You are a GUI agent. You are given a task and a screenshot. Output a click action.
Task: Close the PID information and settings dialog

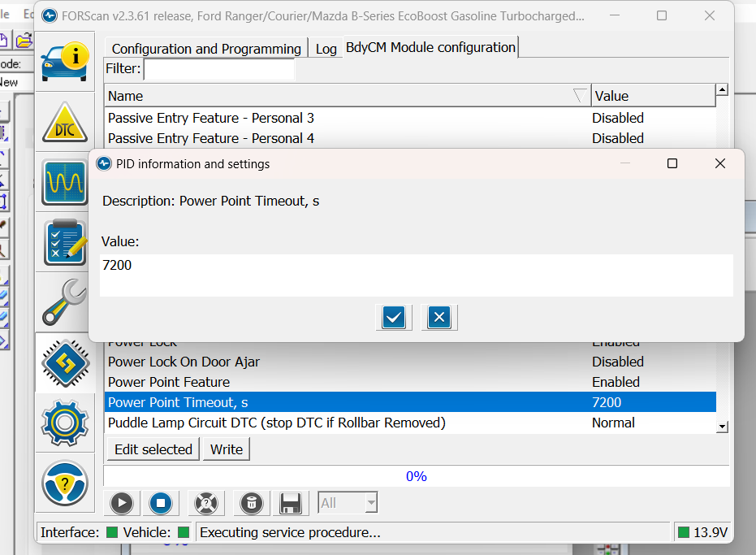719,163
